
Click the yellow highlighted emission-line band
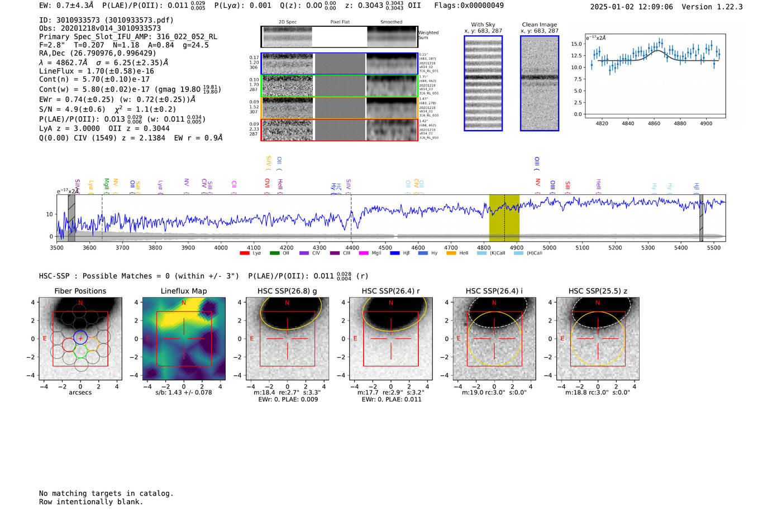[x=504, y=218]
